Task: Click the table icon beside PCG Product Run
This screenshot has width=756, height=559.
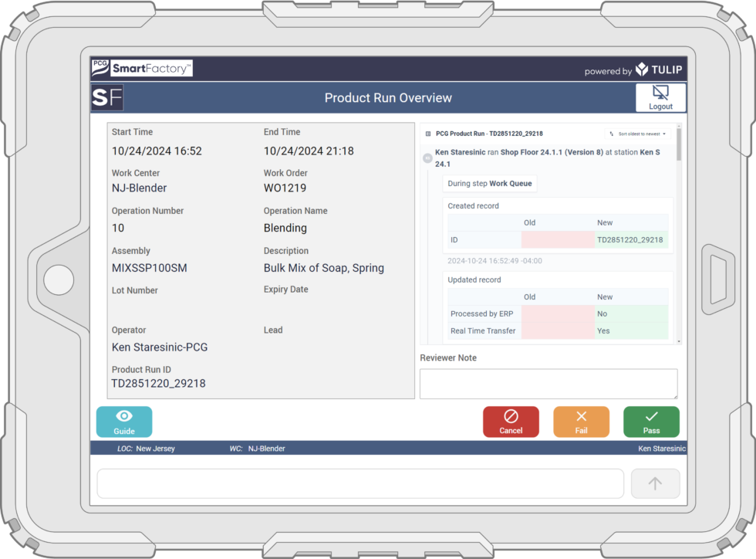Action: point(428,134)
